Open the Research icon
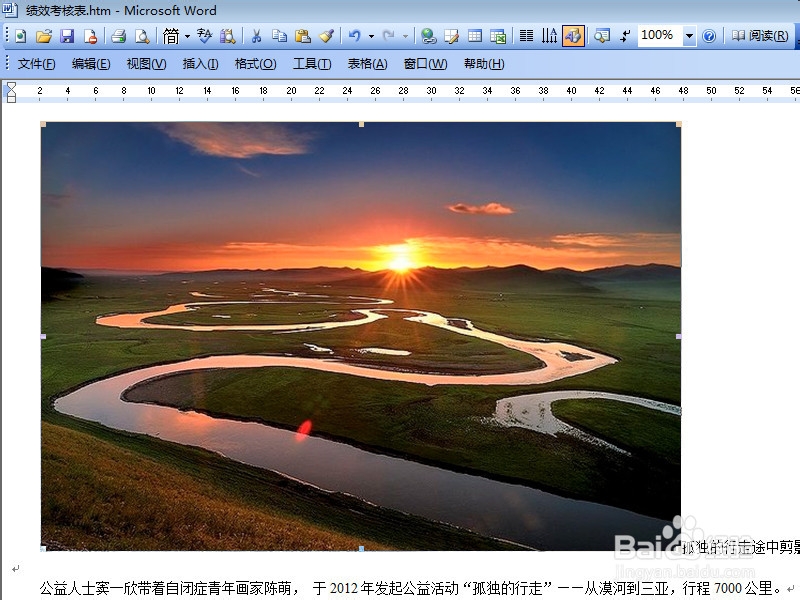The image size is (800, 600). pyautogui.click(x=228, y=36)
